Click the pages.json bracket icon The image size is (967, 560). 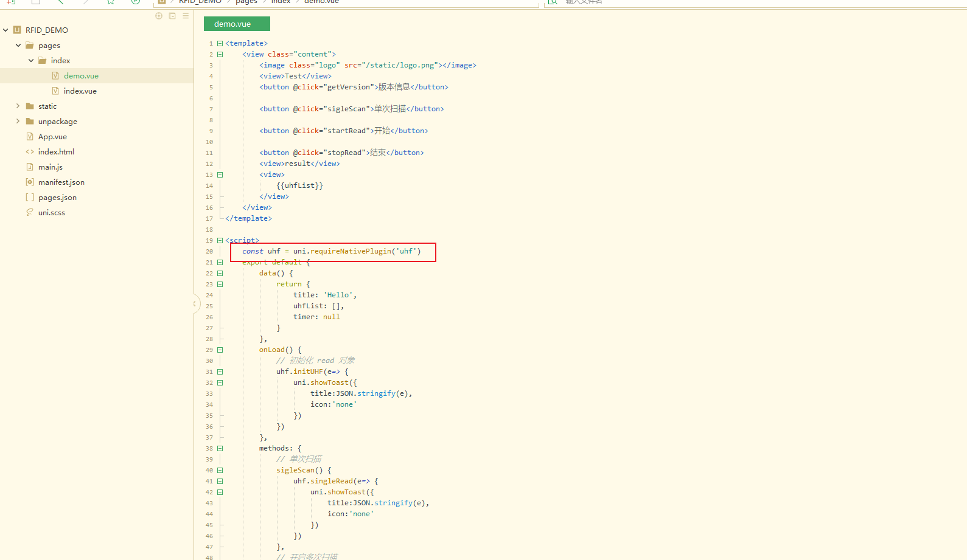[30, 197]
